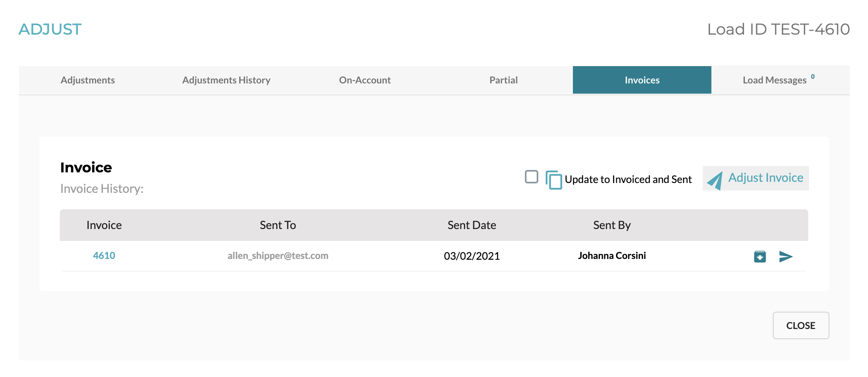Click the ADJUST heading
Screen dimensions: 868x377
pos(51,29)
